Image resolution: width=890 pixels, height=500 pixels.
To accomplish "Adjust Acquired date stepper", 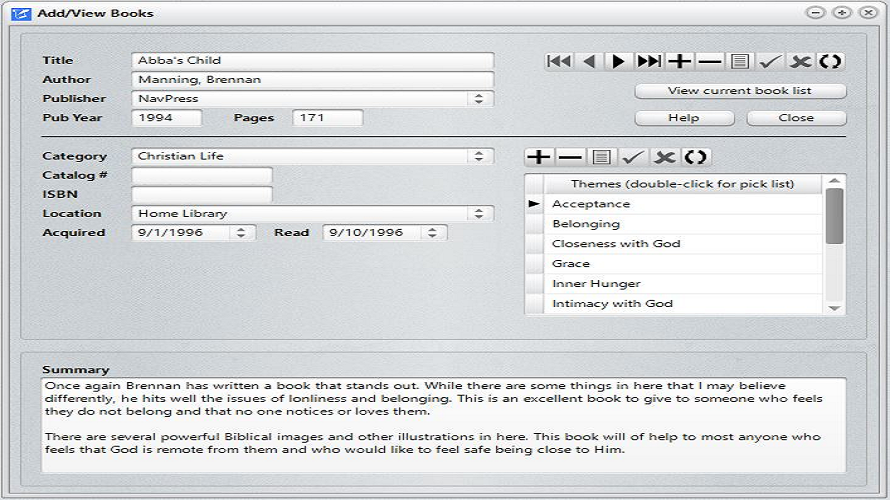I will coord(241,233).
